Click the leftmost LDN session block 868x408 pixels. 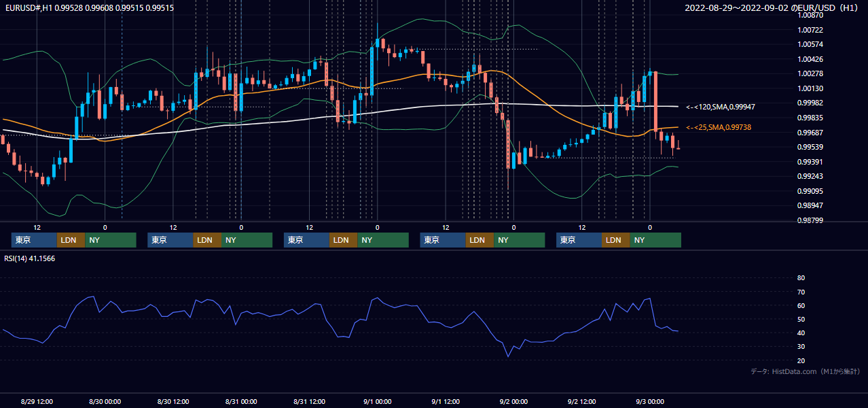71,240
